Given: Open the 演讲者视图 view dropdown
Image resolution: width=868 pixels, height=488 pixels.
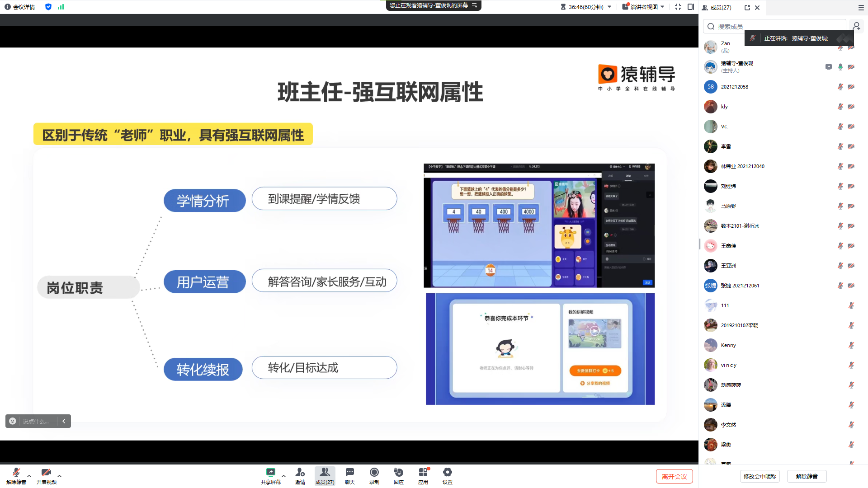Looking at the screenshot, I should (x=644, y=7).
